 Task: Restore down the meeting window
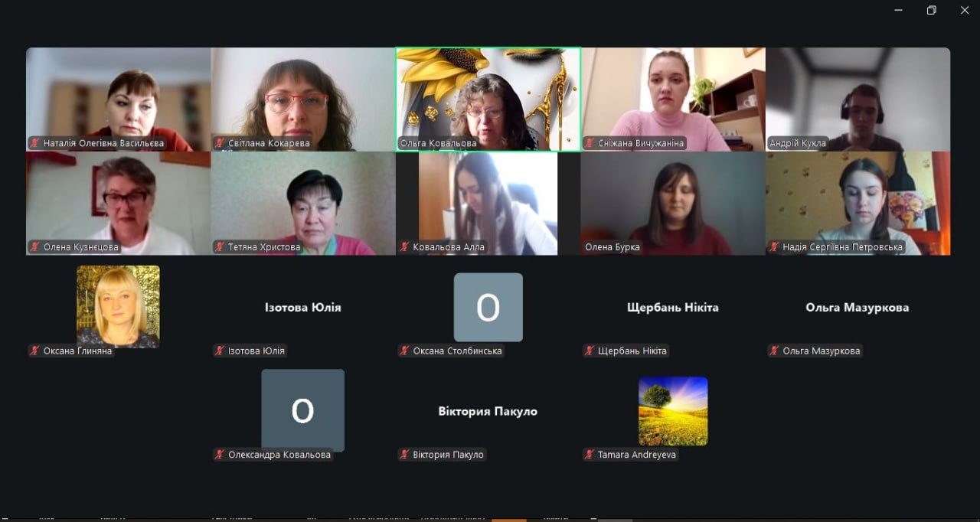931,10
